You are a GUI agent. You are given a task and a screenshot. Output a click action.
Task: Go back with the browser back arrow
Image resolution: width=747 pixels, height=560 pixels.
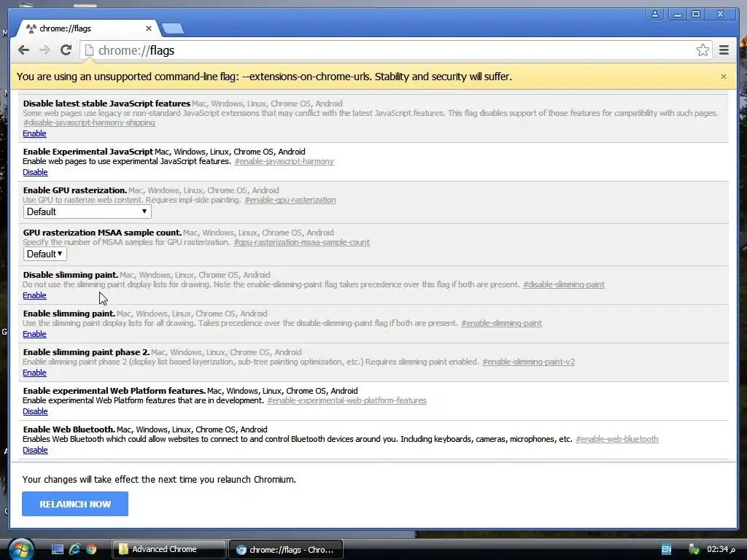[x=23, y=50]
